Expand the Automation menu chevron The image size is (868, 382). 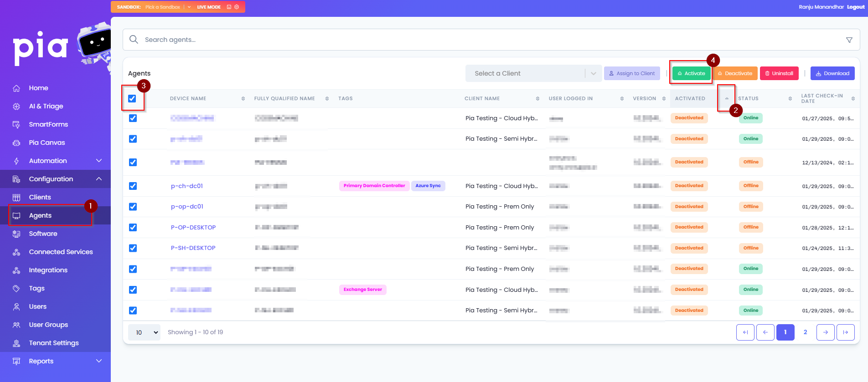click(x=99, y=161)
